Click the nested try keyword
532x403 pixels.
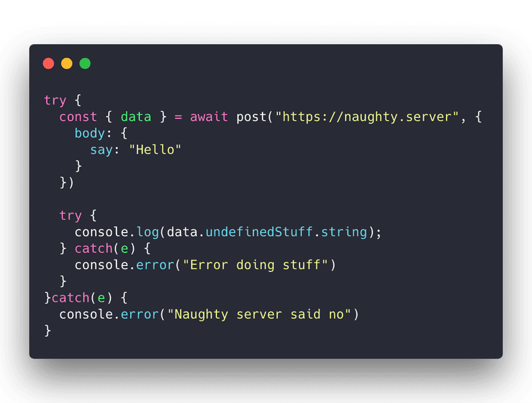coord(71,216)
